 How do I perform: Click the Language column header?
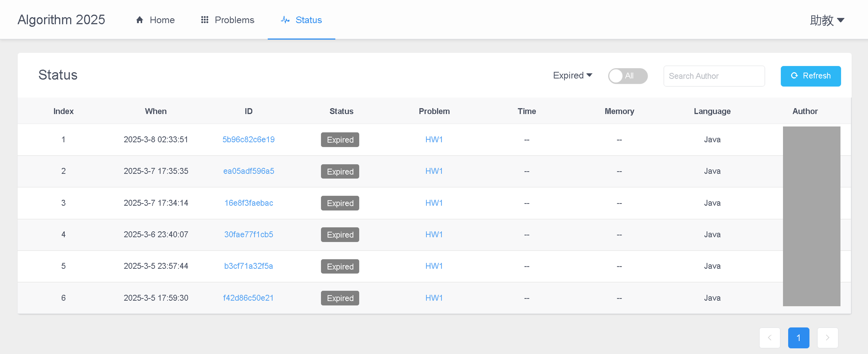point(712,111)
